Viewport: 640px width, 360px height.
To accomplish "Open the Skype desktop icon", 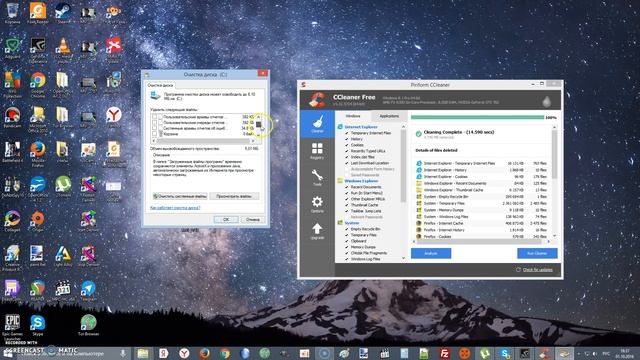I will (38, 325).
